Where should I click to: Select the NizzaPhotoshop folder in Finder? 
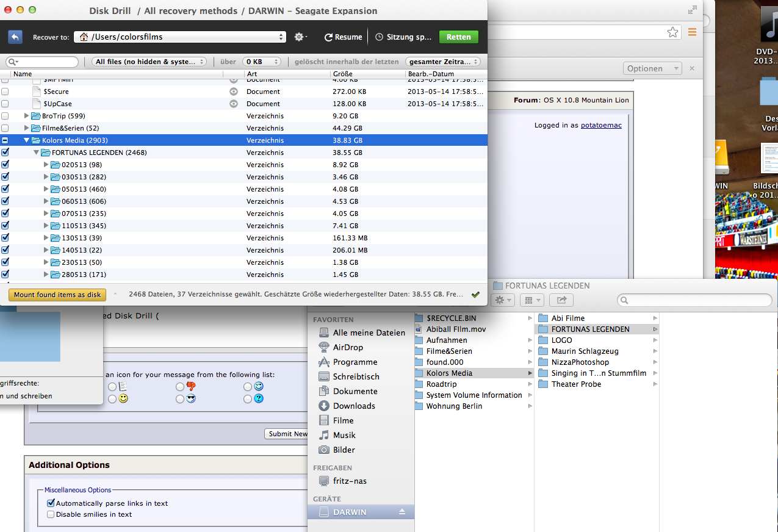pyautogui.click(x=597, y=362)
